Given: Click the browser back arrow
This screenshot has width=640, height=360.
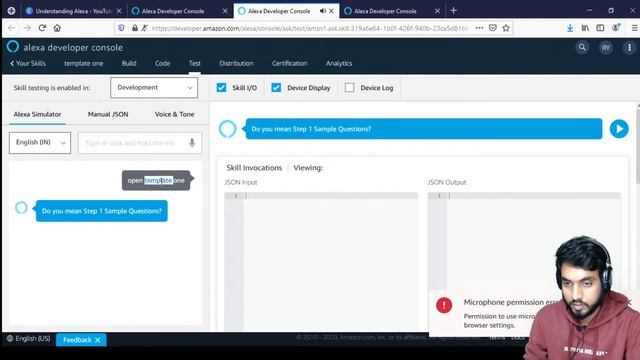Looking at the screenshot, I should click(x=11, y=28).
